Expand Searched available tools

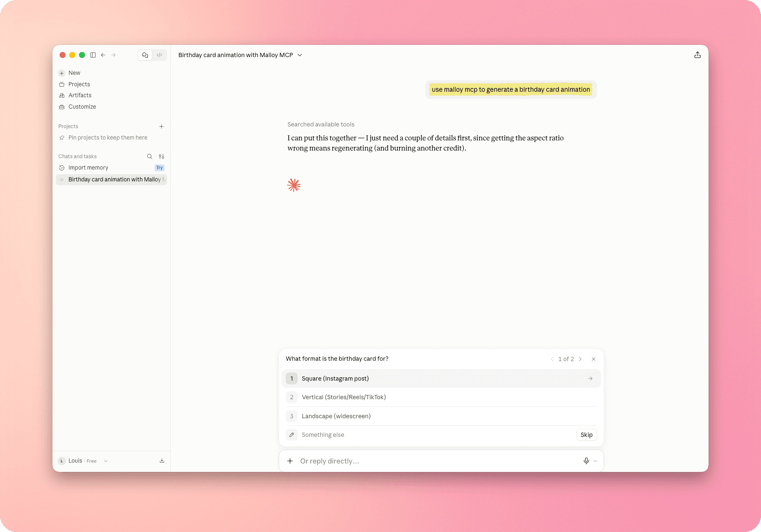[321, 124]
